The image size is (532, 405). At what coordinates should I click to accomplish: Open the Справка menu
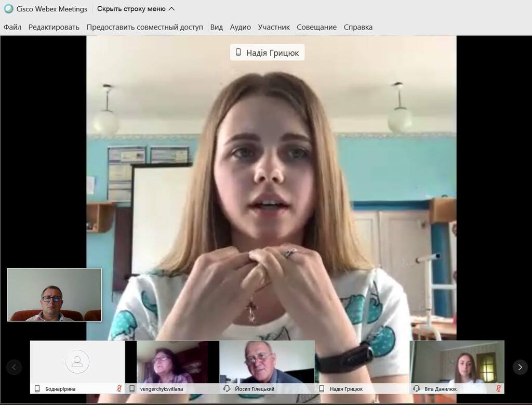(x=358, y=27)
